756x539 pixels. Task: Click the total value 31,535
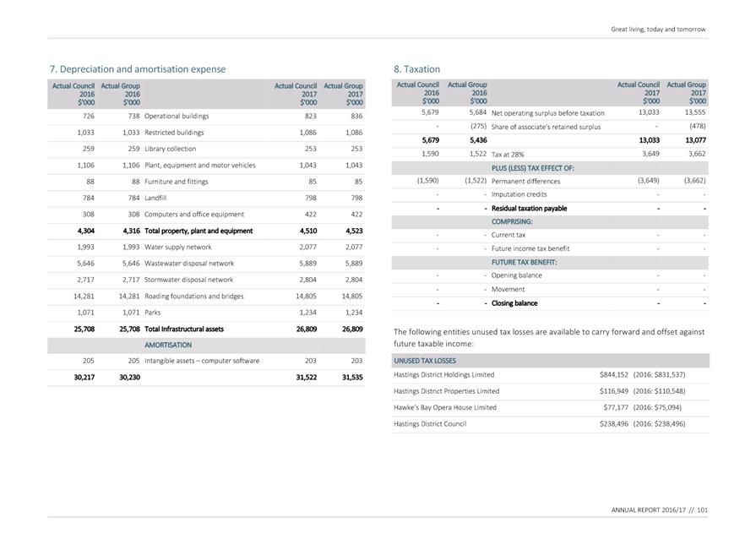pos(352,378)
